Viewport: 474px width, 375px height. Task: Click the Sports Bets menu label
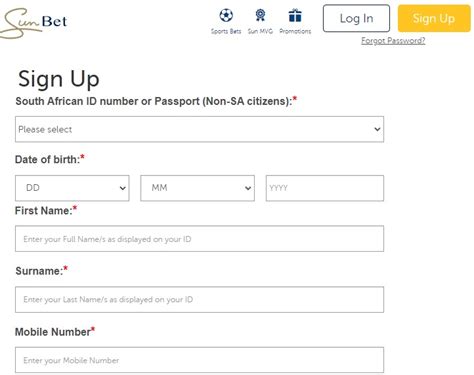[x=226, y=31]
